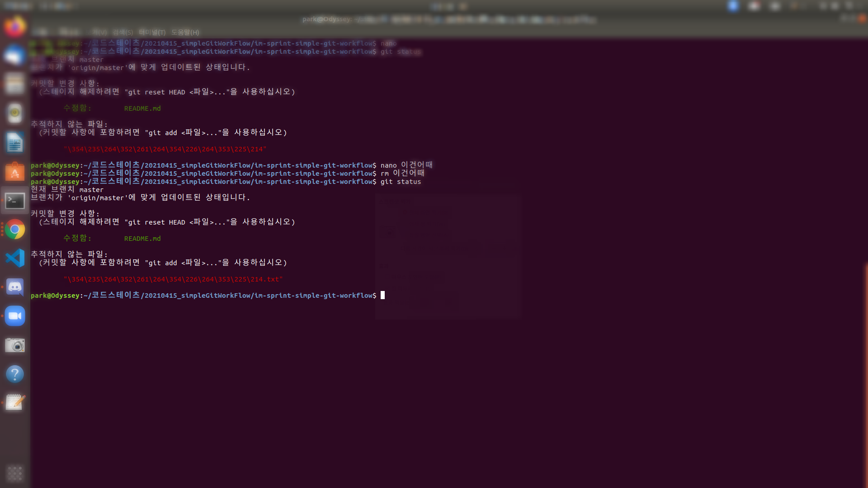Launch the Text Editor notepad icon
Screen dimensions: 868x488
[x=15, y=402]
